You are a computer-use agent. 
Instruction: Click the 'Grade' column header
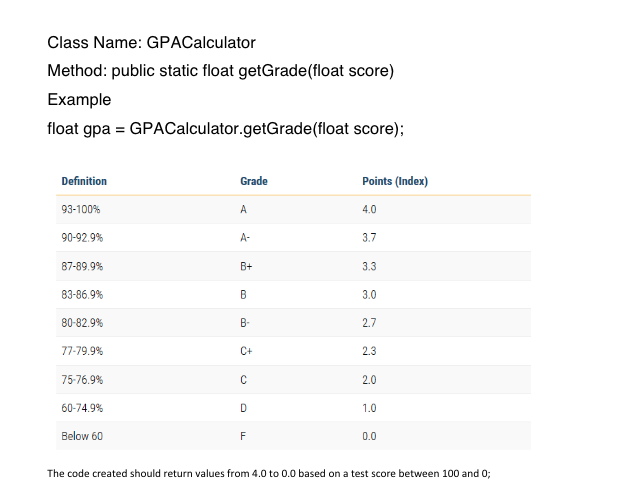254,181
